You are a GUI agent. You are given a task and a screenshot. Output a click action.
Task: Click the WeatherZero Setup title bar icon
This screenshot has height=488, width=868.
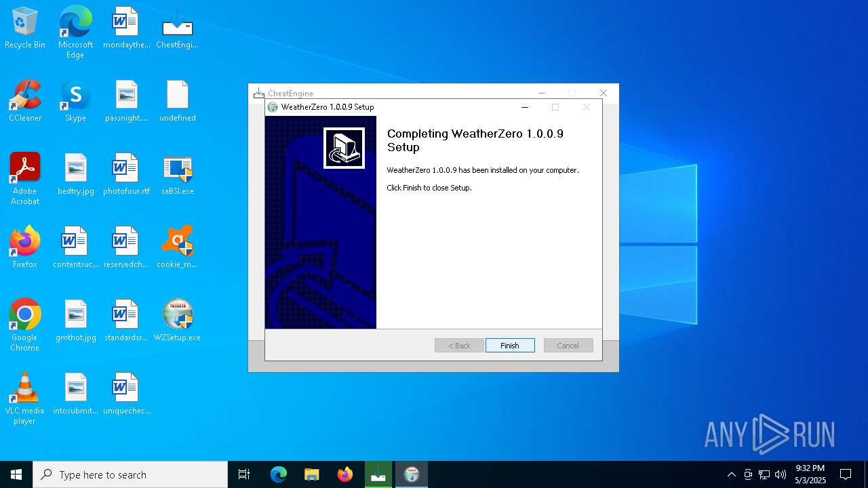click(273, 107)
